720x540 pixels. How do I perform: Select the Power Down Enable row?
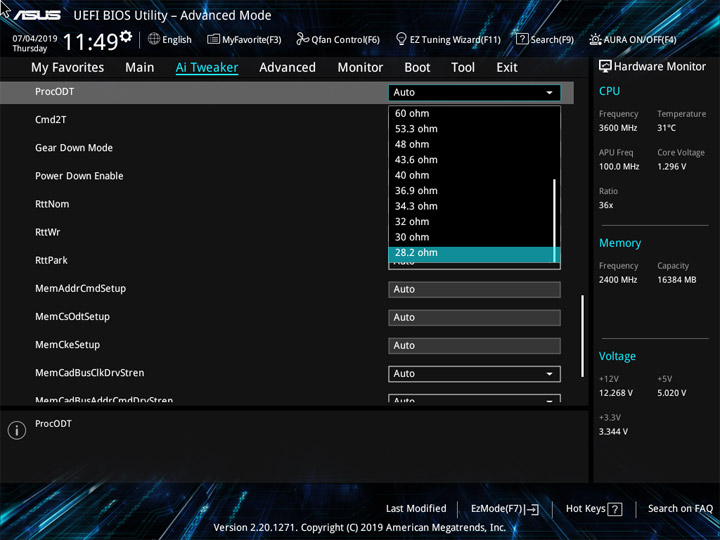(79, 176)
